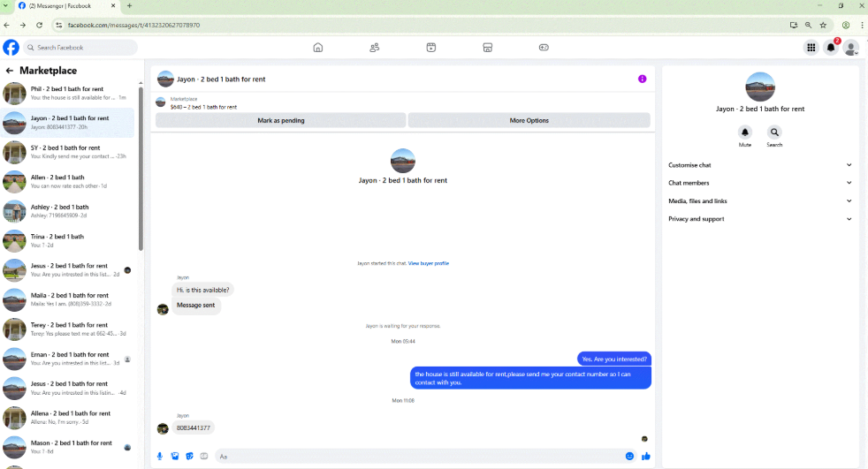This screenshot has width=868, height=469.
Task: Expand Customise chat section
Action: coord(760,165)
